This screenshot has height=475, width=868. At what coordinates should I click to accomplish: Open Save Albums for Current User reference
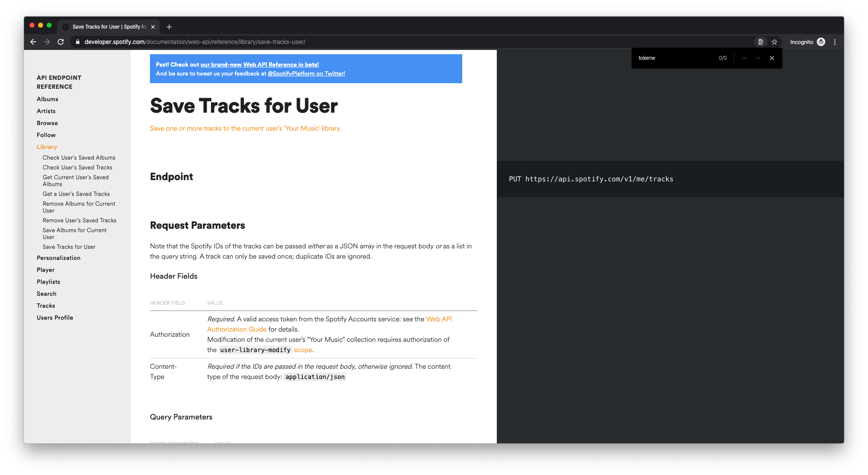click(75, 233)
